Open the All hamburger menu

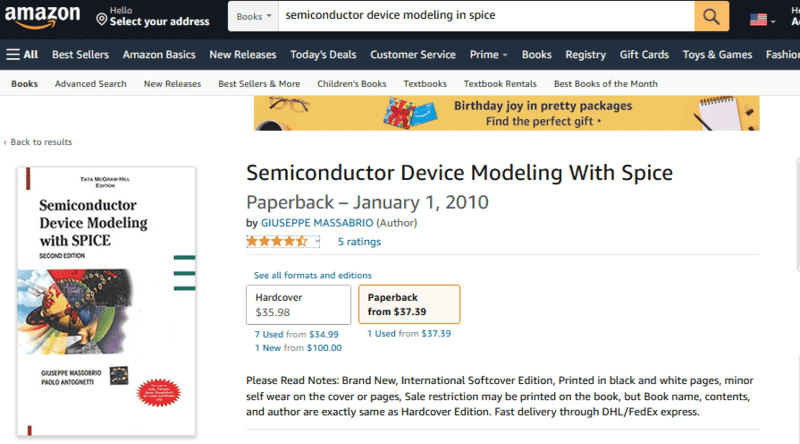(22, 55)
